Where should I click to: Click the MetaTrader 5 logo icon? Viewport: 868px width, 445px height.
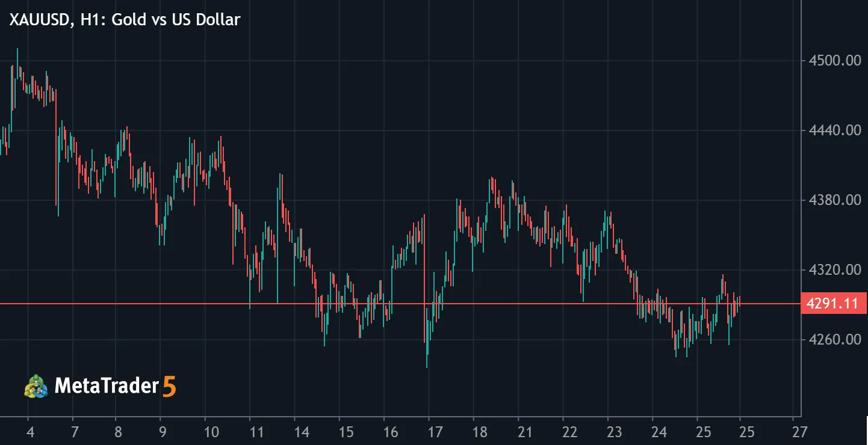pyautogui.click(x=36, y=386)
